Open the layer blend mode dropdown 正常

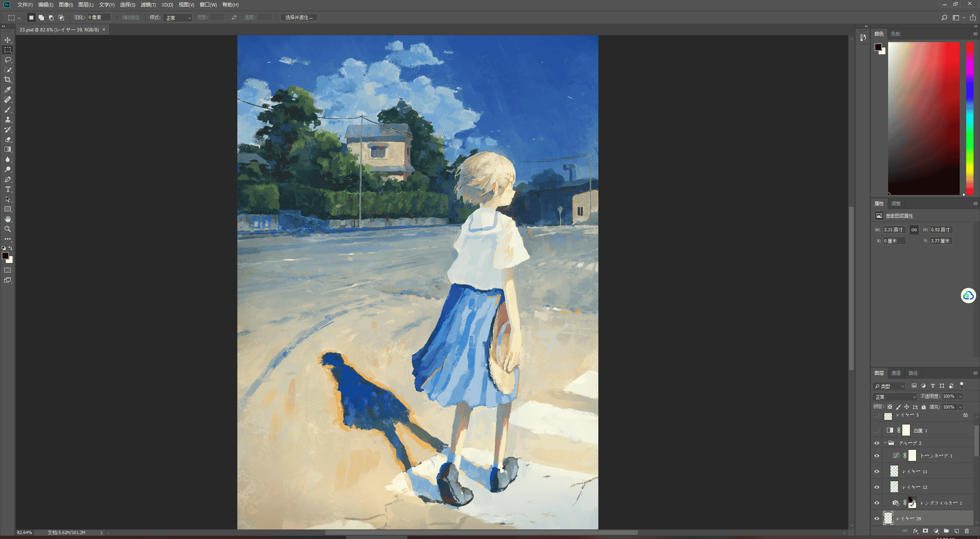(895, 397)
